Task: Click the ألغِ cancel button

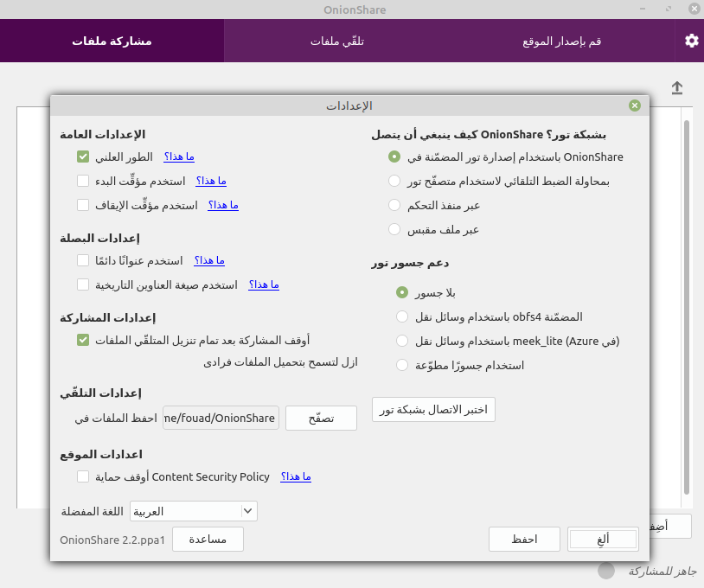Action: (x=603, y=539)
